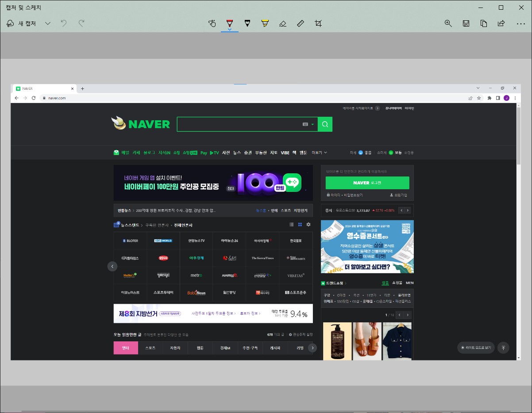The height and width of the screenshot is (413, 532).
Task: Go to next trend shopping page
Action: (x=408, y=315)
